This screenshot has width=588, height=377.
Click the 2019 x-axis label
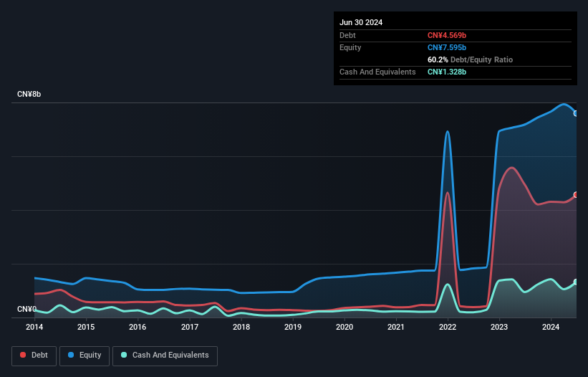tap(293, 327)
